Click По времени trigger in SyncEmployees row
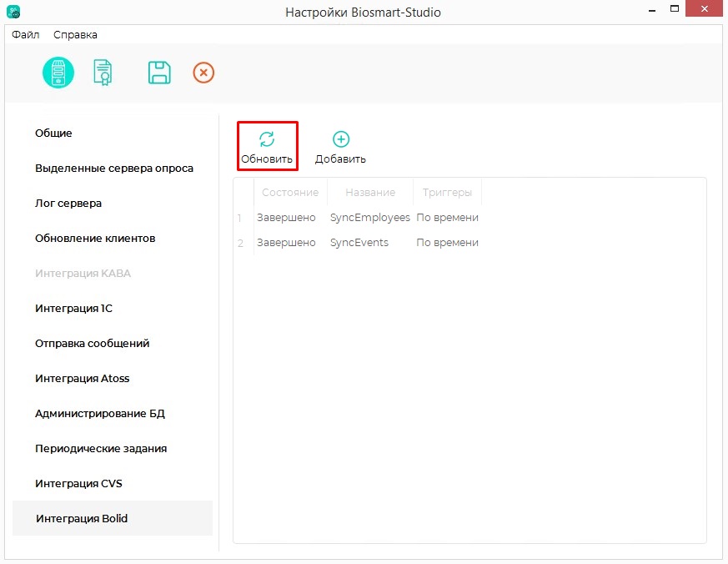This screenshot has width=728, height=564. pyautogui.click(x=447, y=218)
